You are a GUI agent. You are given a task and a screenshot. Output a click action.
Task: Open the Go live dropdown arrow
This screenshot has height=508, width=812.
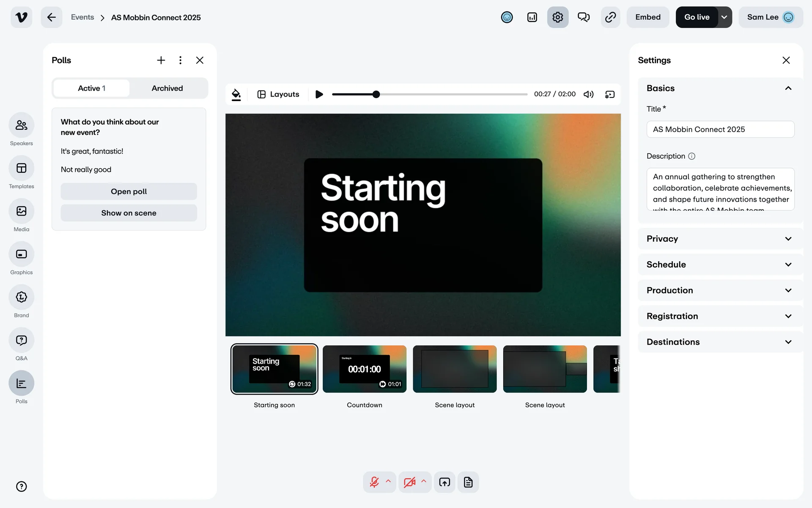724,17
